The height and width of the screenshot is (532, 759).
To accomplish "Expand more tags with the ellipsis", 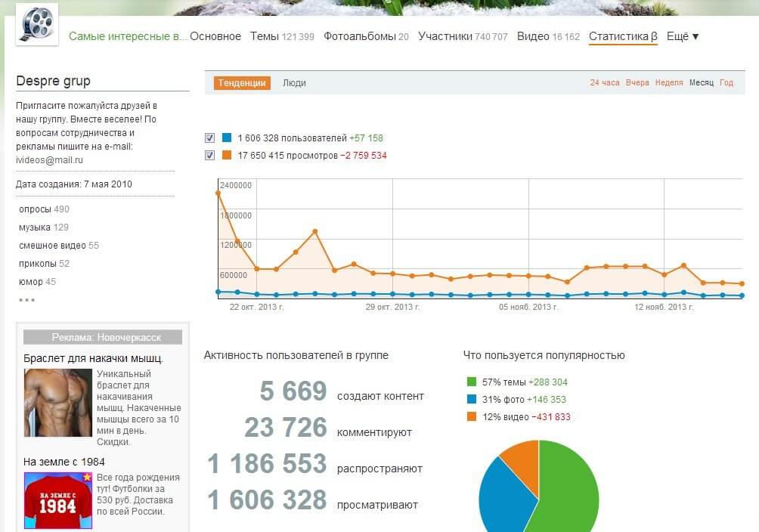I will [26, 300].
